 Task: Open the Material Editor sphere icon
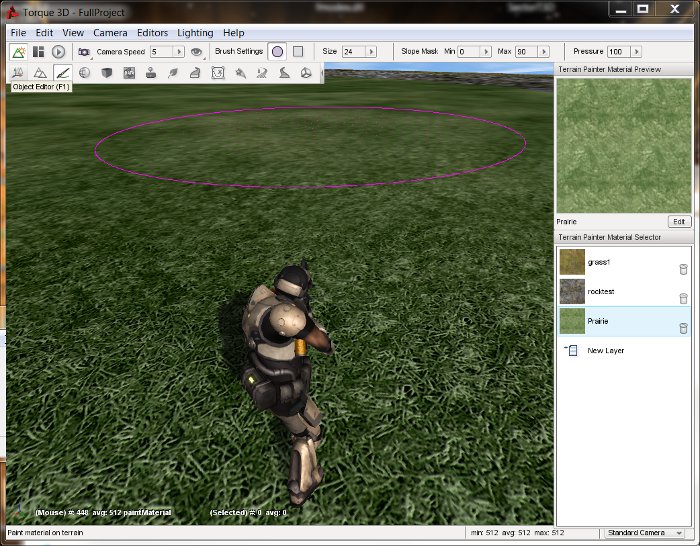coord(85,73)
